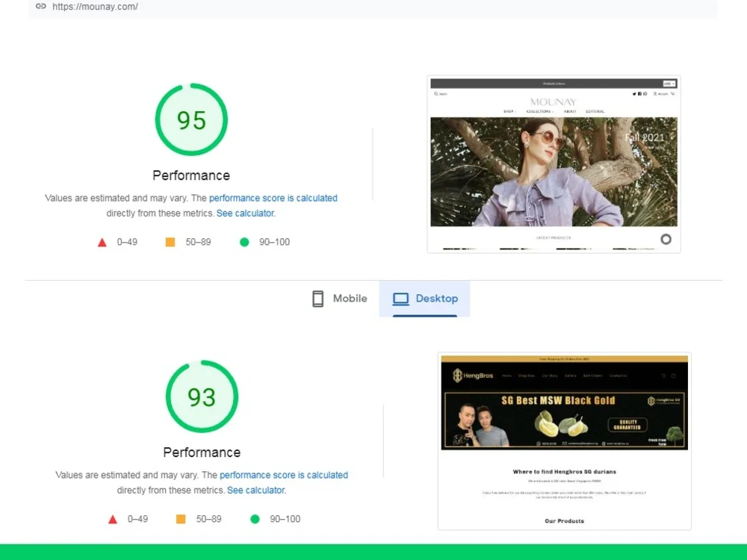Click the '90–100' label under 95 score
Viewport: 747px width, 560px height.
tap(274, 242)
